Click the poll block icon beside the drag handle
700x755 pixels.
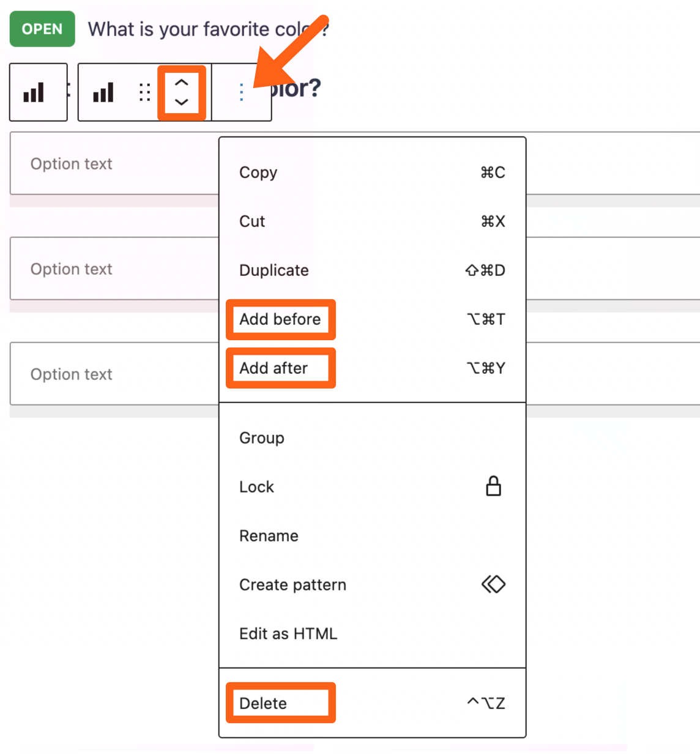tap(103, 92)
